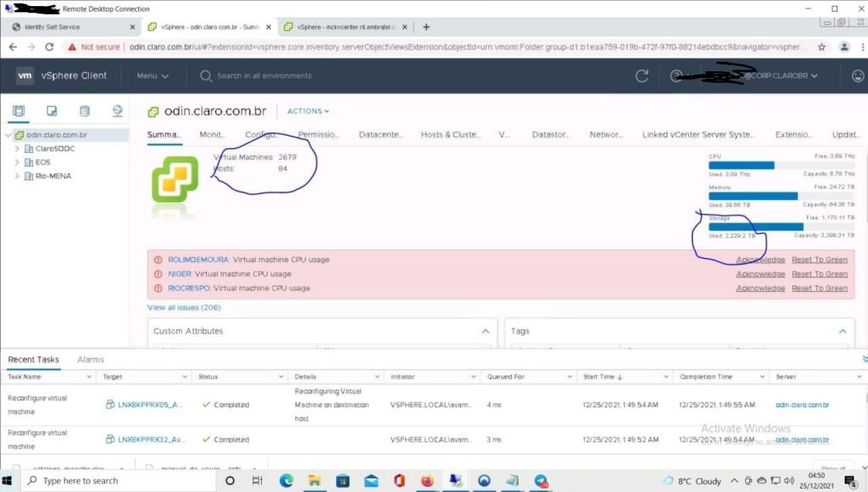Go back using the browser back arrow
868x492 pixels.
[14, 48]
